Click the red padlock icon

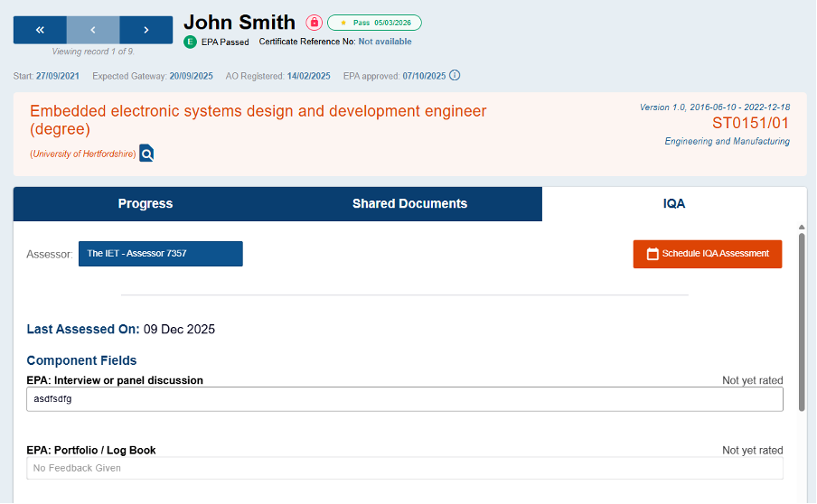pyautogui.click(x=314, y=23)
